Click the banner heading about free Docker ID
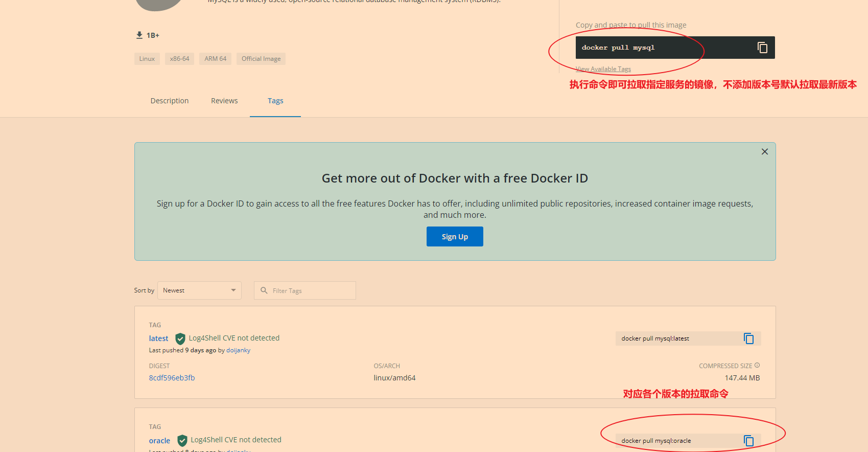This screenshot has height=452, width=868. click(455, 178)
